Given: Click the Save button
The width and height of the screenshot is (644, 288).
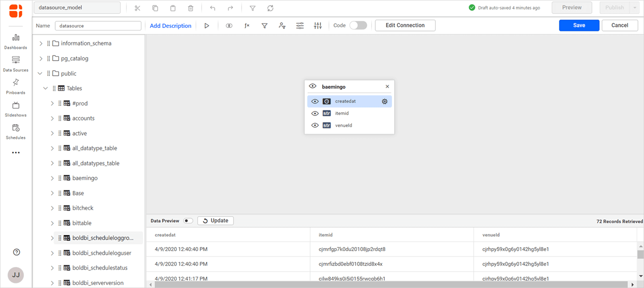Looking at the screenshot, I should click(x=579, y=25).
